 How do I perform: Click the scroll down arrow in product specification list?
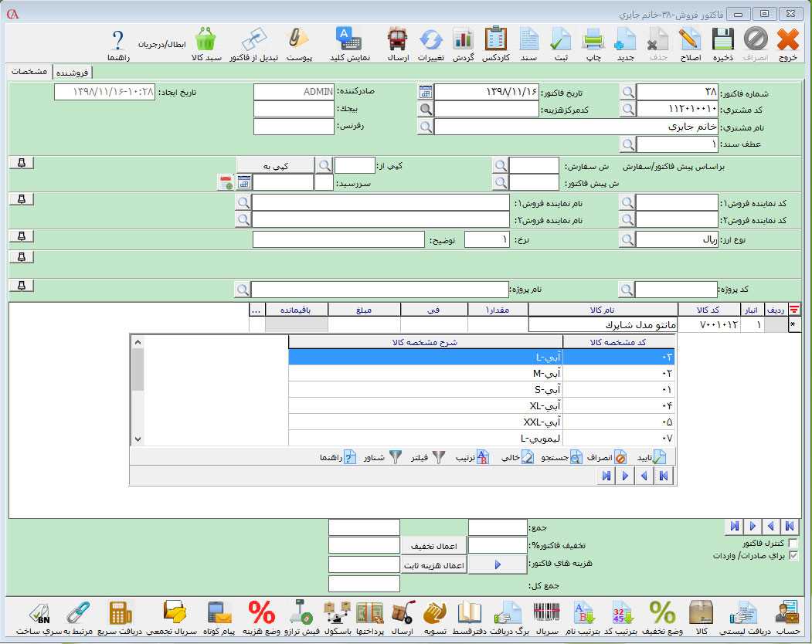click(138, 439)
